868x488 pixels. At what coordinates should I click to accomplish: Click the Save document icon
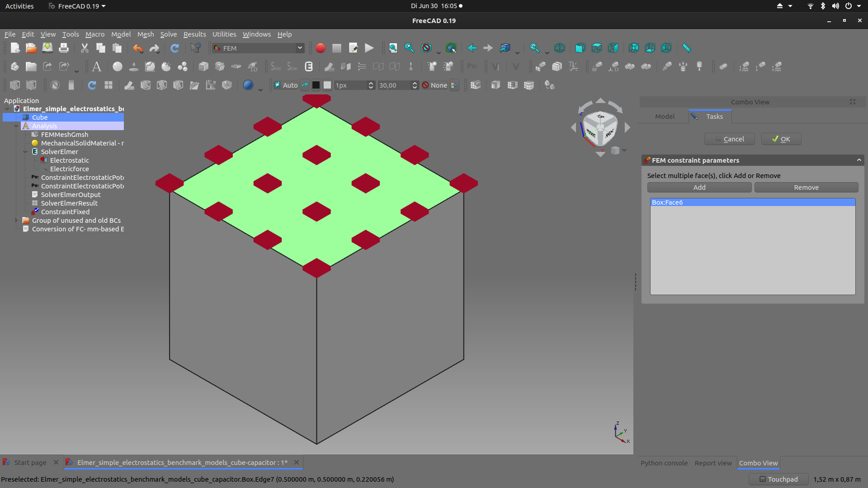[x=47, y=48]
